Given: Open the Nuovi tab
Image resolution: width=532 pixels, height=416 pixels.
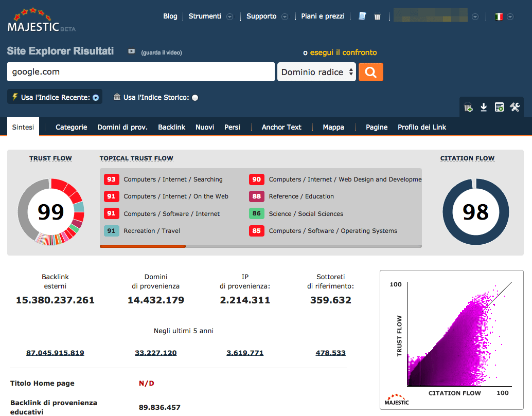Looking at the screenshot, I should [x=205, y=127].
